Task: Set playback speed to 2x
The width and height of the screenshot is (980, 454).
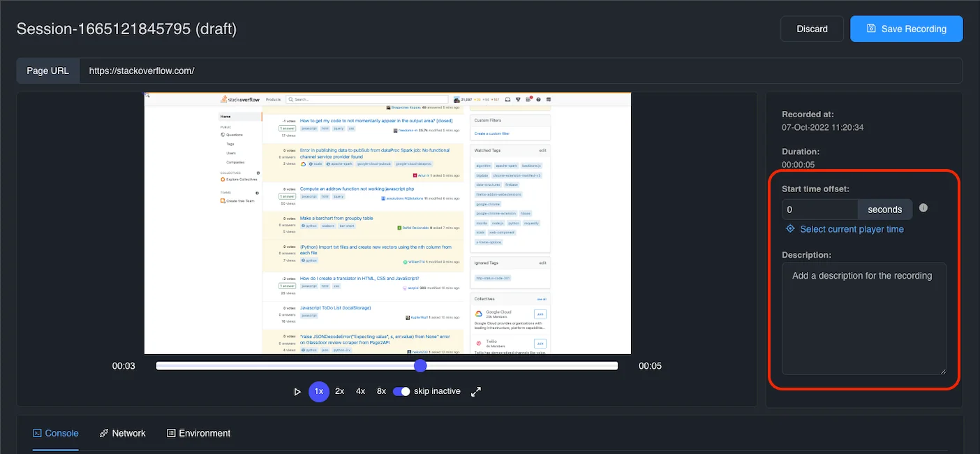Action: [x=339, y=391]
